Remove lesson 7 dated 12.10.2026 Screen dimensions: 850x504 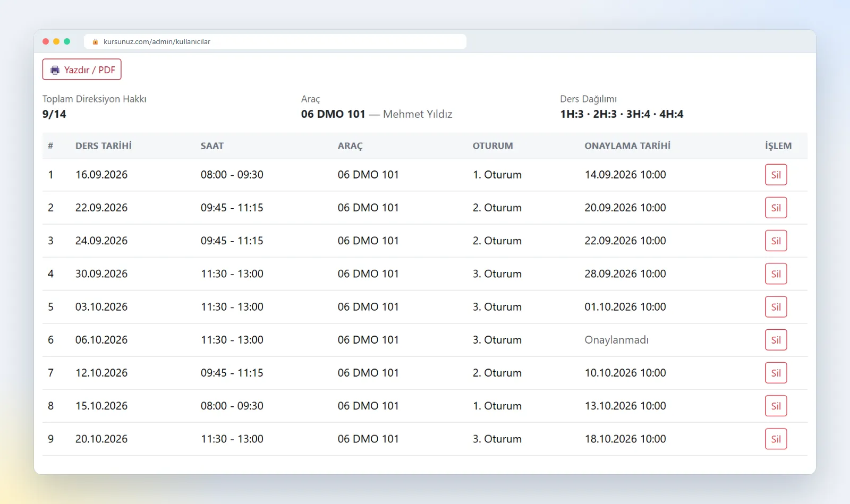click(776, 373)
